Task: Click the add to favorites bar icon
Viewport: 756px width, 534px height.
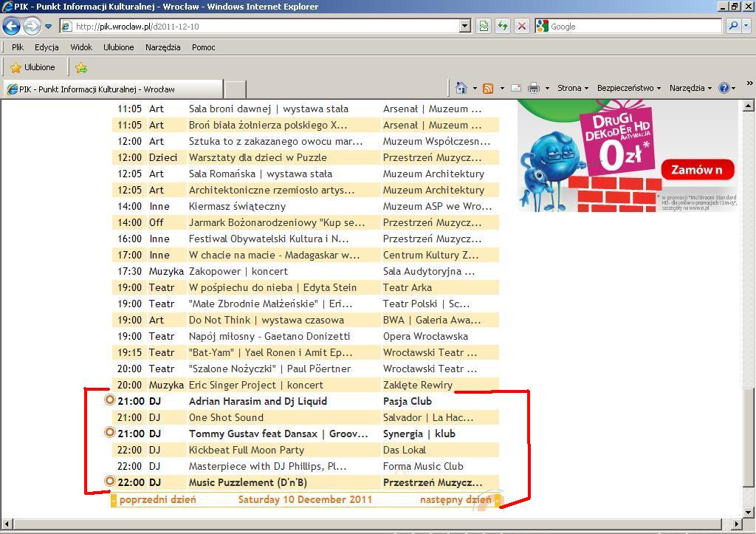Action: (x=81, y=67)
